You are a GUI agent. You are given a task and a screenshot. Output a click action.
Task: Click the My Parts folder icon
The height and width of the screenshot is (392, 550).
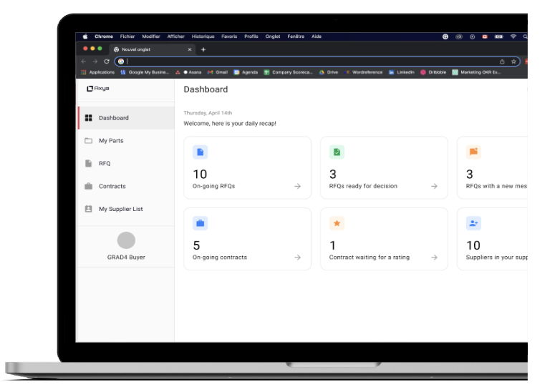[89, 141]
